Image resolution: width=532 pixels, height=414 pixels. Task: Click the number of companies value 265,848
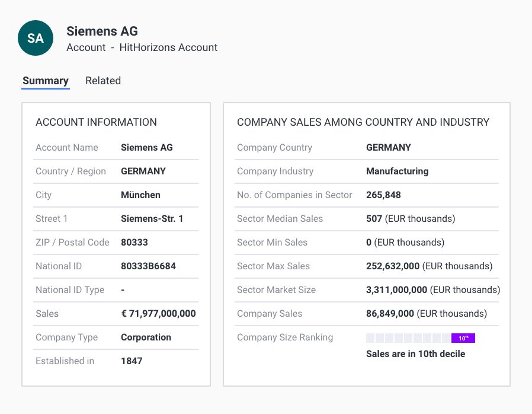(x=383, y=195)
